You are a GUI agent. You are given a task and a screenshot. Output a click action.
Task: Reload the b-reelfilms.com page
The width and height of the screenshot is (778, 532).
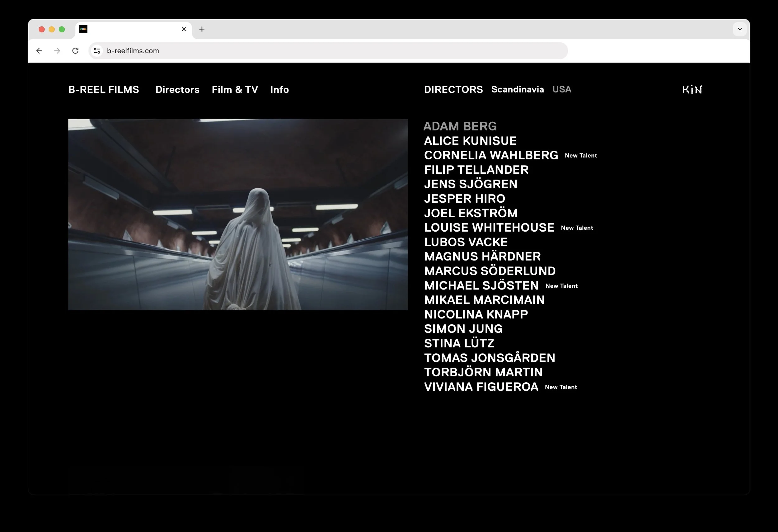click(x=76, y=50)
